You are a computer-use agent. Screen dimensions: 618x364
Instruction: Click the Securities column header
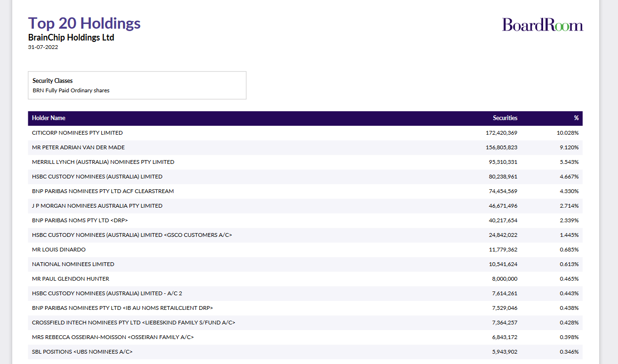pos(505,118)
